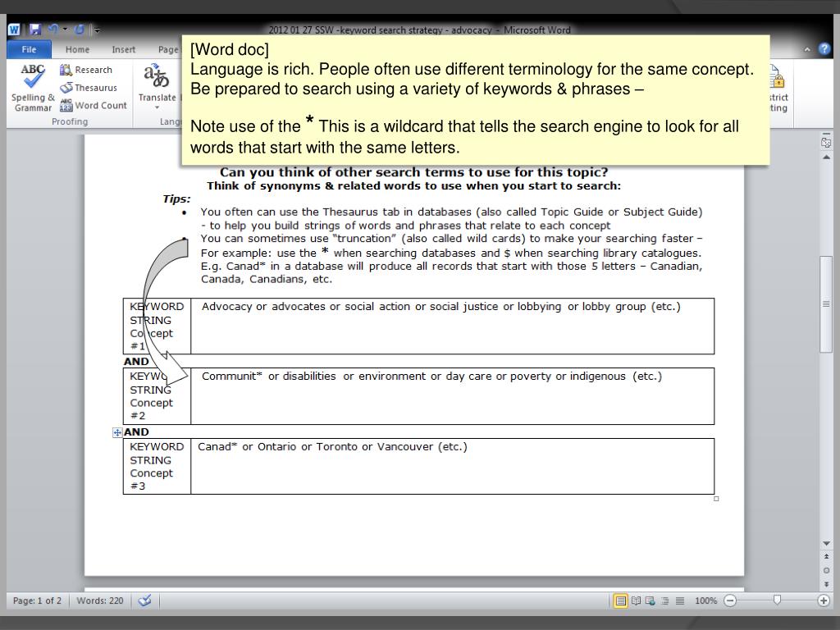Image resolution: width=840 pixels, height=630 pixels.
Task: Go to previous page with double-up arrow
Action: (x=826, y=557)
